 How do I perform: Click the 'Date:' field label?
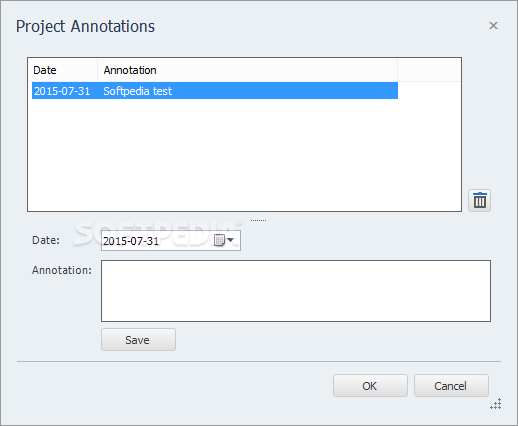coord(46,240)
